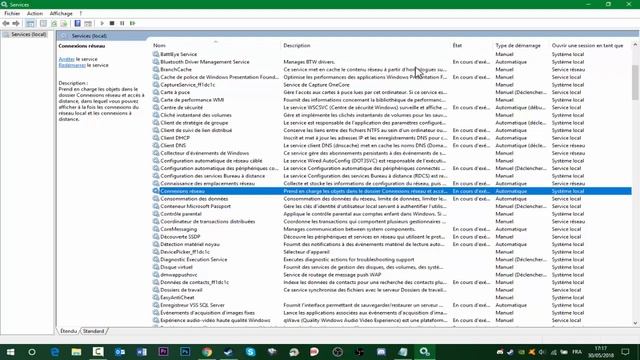Image resolution: width=640 pixels, height=360 pixels.
Task: Select Client de stratégie de groupe
Action: pos(392,123)
